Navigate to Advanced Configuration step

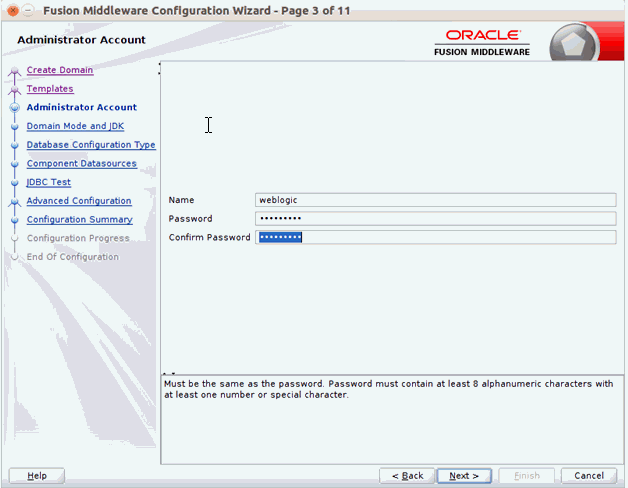(x=79, y=201)
